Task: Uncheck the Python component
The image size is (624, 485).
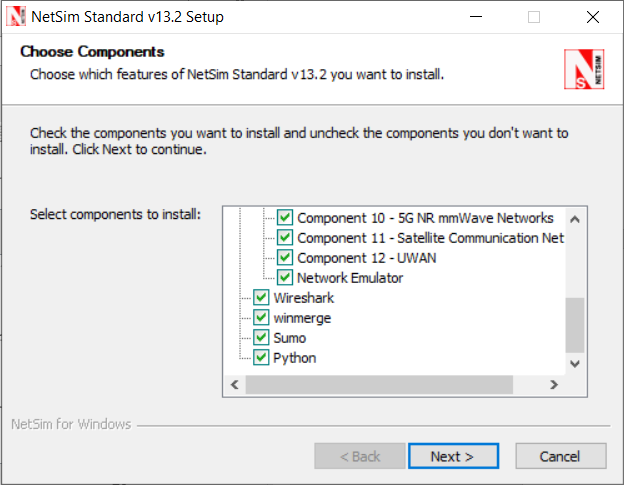Action: click(x=262, y=358)
